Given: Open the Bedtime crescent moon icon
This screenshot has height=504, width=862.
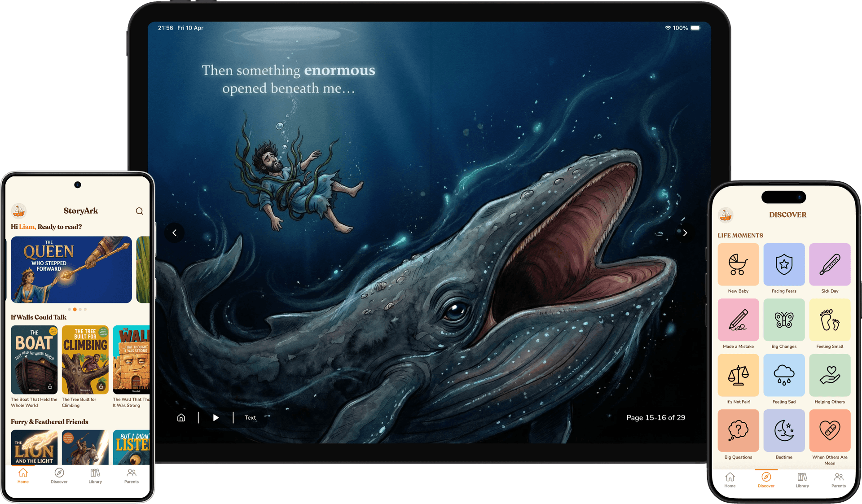Looking at the screenshot, I should click(784, 430).
